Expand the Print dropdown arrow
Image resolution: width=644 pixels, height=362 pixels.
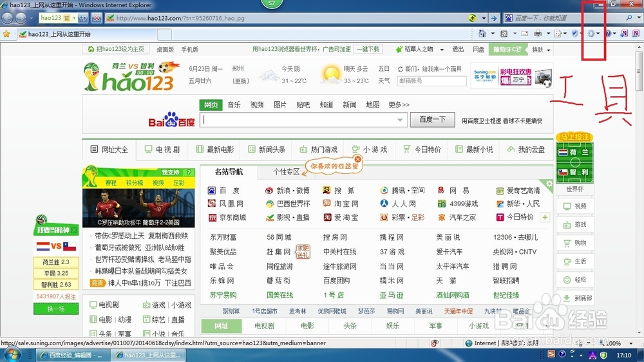[548, 33]
